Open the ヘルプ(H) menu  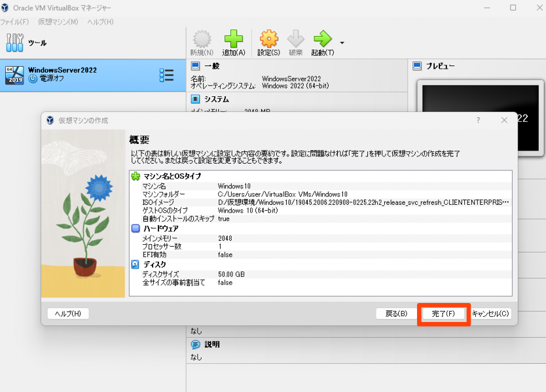100,22
